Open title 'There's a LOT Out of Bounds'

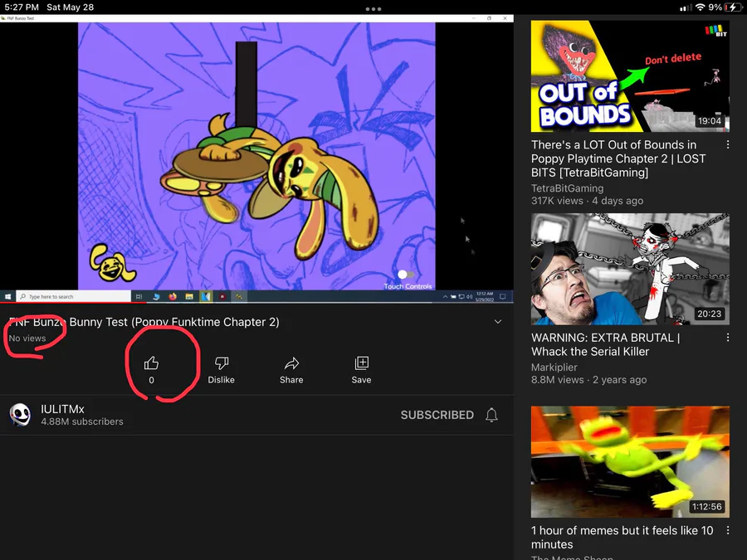(x=618, y=158)
